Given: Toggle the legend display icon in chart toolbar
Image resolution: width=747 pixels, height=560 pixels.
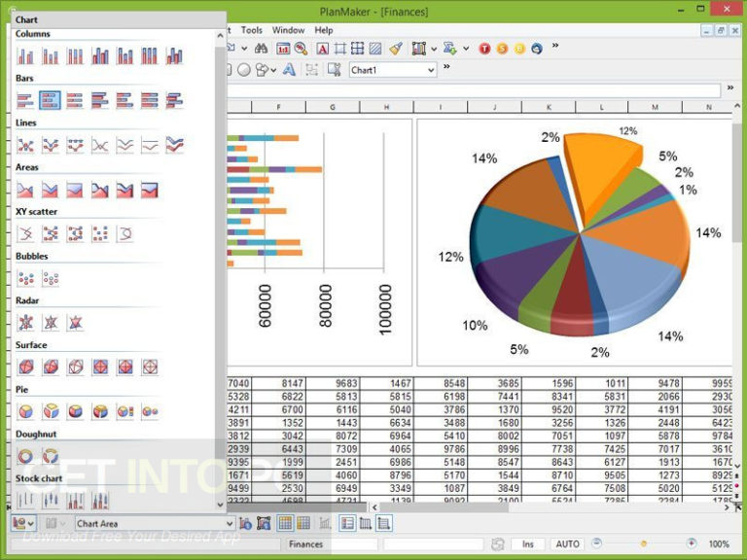Looking at the screenshot, I should tap(347, 523).
